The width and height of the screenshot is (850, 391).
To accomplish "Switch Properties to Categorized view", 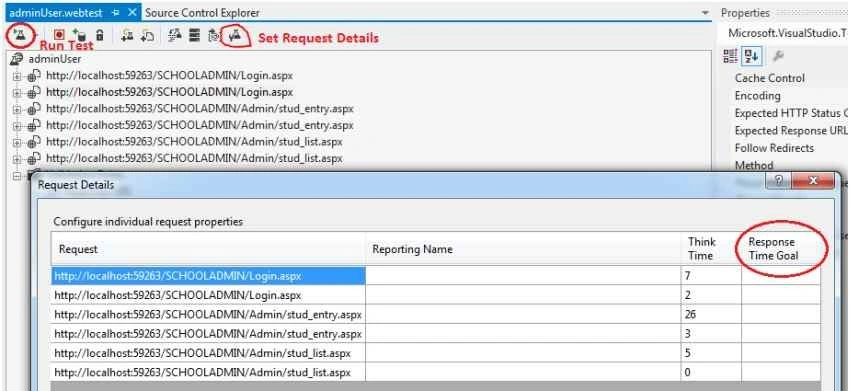I will click(730, 55).
